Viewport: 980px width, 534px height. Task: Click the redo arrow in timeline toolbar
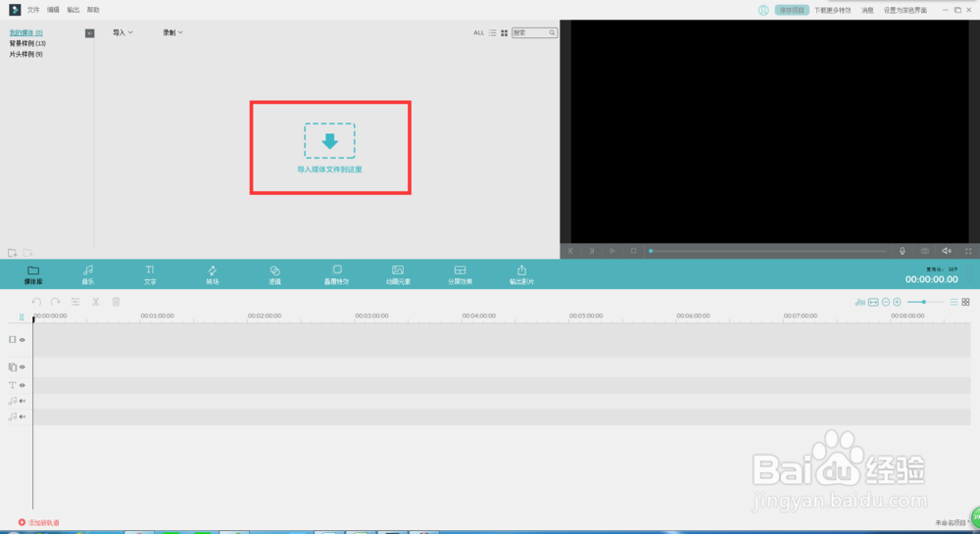tap(55, 302)
